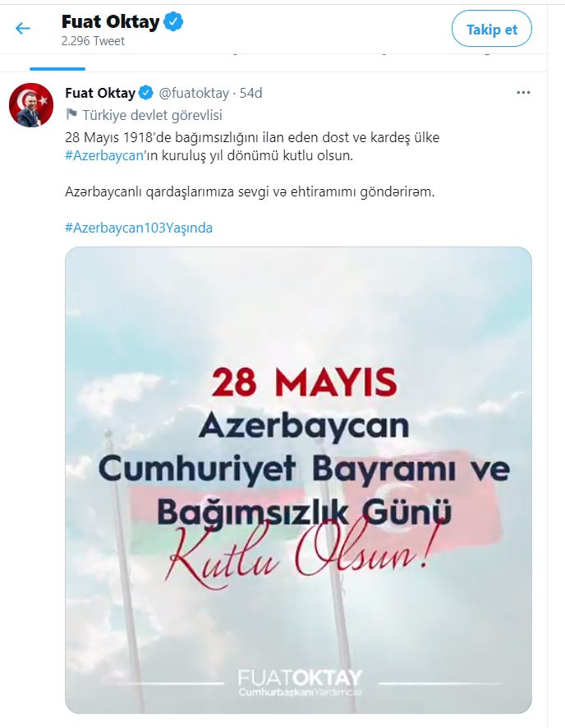This screenshot has width=565, height=728.
Task: Click the Fuat Oktay name in the tweet
Action: [100, 93]
